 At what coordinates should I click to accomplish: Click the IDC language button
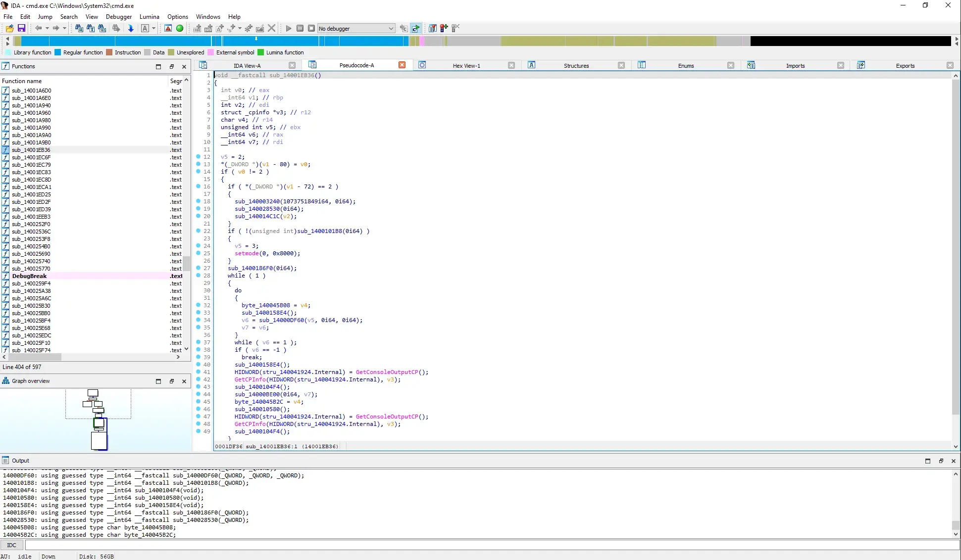tap(12, 545)
